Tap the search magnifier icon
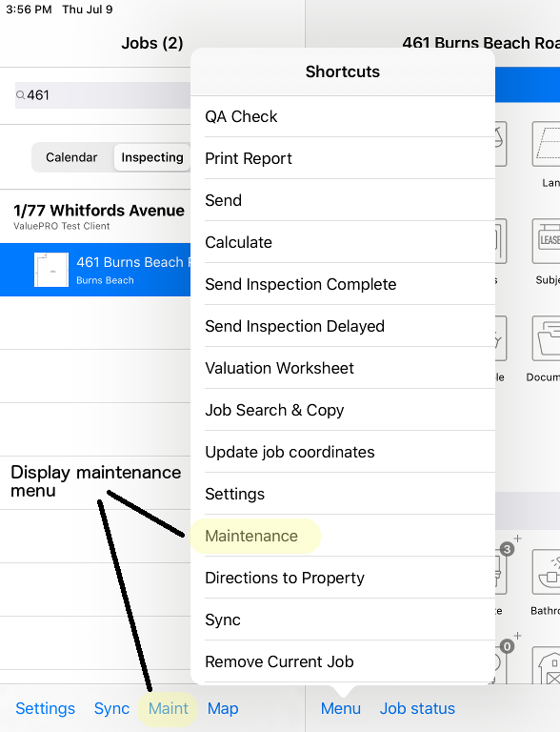 click(21, 95)
